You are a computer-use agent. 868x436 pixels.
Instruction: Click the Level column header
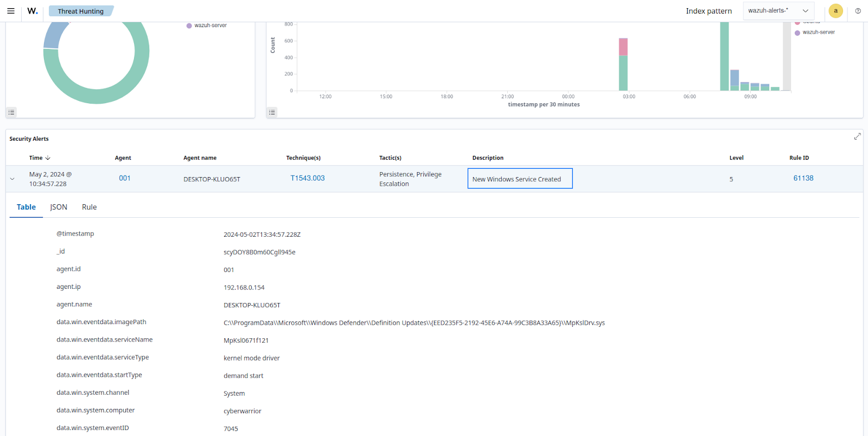(x=736, y=158)
